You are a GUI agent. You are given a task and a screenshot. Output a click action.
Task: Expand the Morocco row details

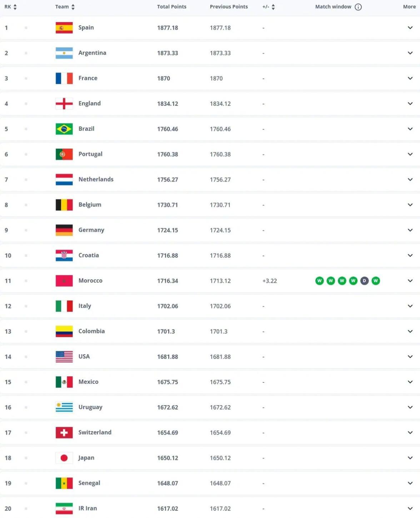[x=410, y=281]
